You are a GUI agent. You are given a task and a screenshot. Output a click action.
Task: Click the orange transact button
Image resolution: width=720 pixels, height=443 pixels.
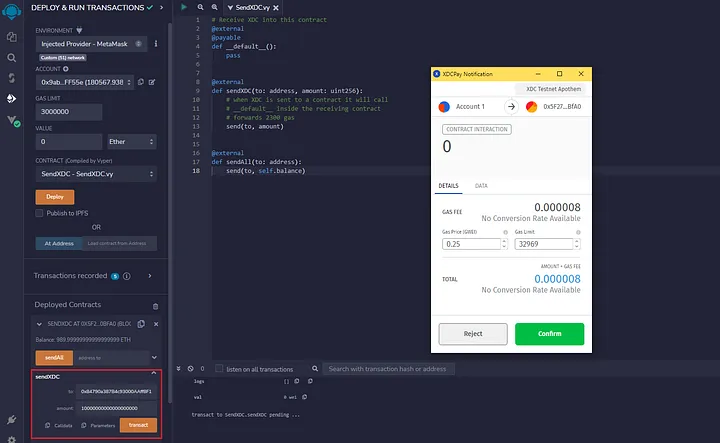138,425
